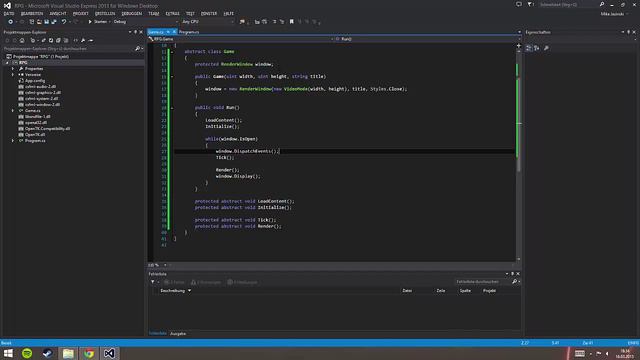The width and height of the screenshot is (640, 360).
Task: Click the navigate backward toolbar icon
Action: click(10, 22)
